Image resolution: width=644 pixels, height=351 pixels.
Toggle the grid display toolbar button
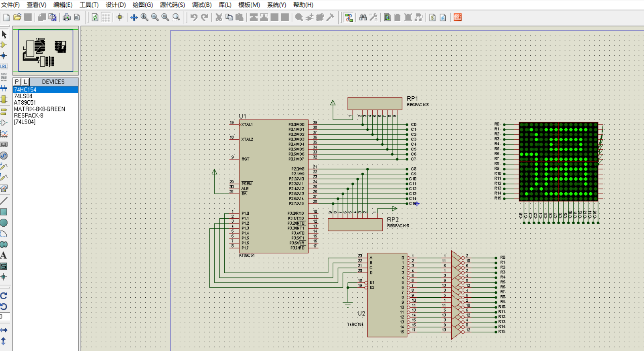pos(106,17)
